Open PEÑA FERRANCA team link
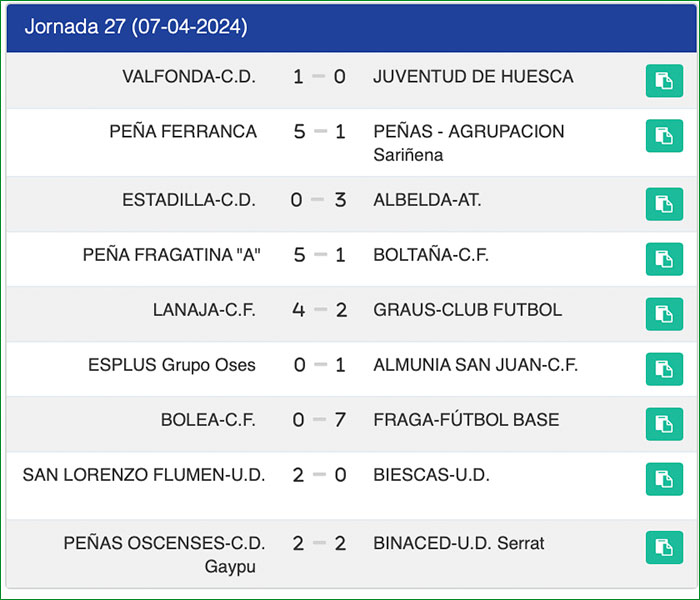Image resolution: width=700 pixels, height=600 pixels. (x=183, y=132)
